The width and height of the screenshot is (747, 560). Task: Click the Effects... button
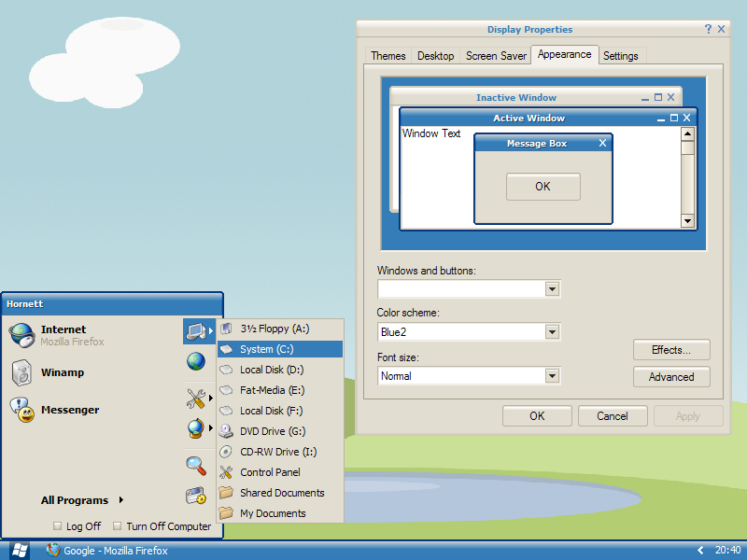coord(671,350)
